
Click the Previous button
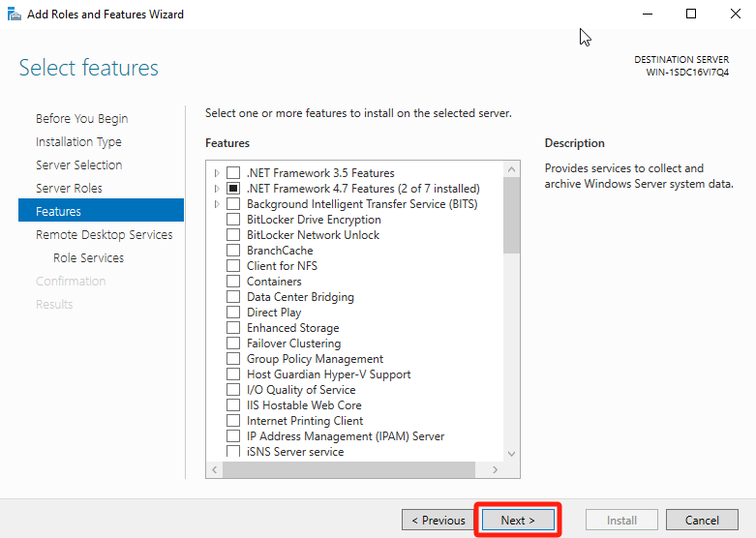[439, 521]
